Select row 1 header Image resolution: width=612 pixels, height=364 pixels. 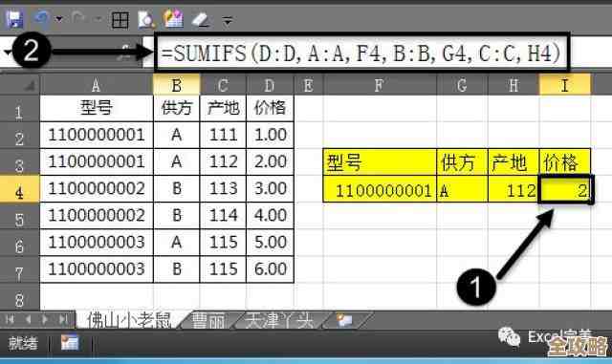pos(19,109)
